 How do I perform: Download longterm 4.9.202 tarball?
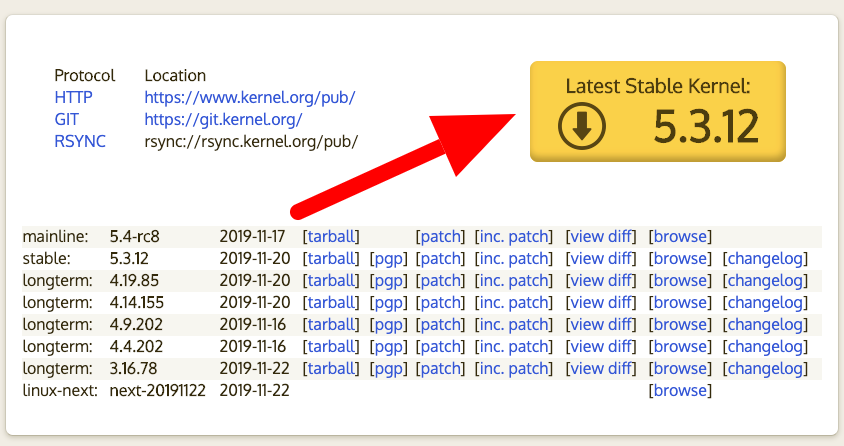click(331, 325)
